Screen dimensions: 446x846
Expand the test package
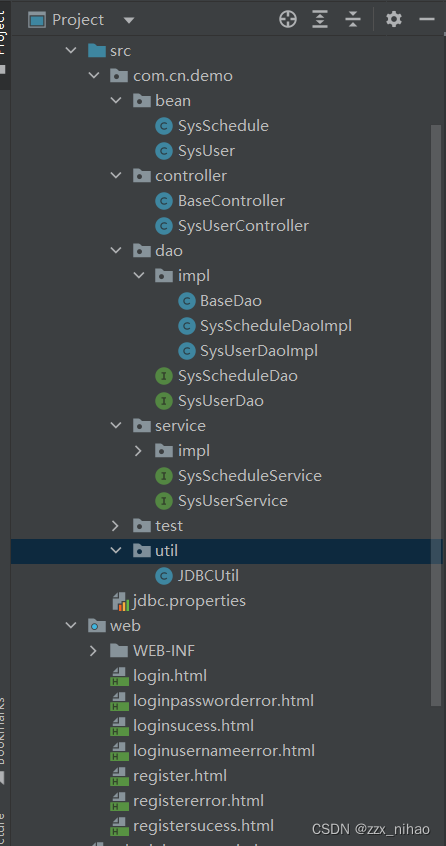115,526
